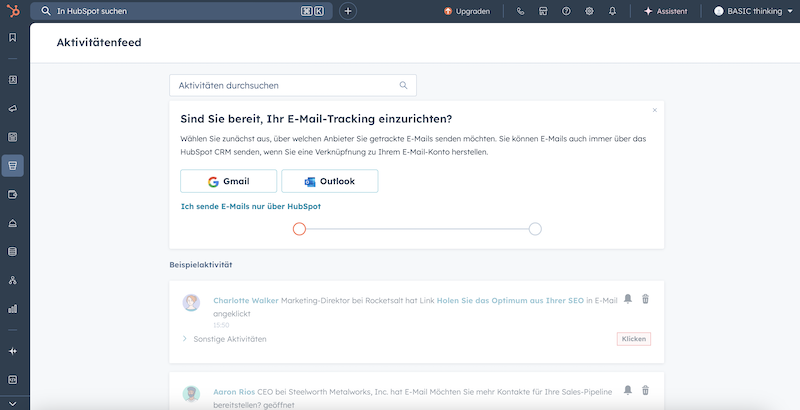This screenshot has height=410, width=800.
Task: Open the Assistent menu item
Action: (665, 11)
